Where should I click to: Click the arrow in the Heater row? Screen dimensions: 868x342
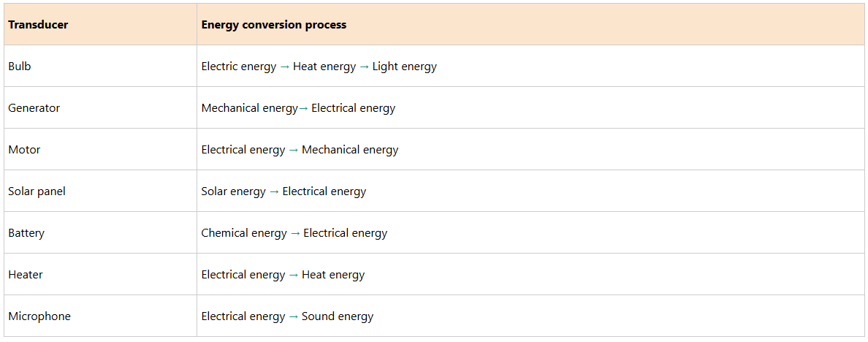293,275
